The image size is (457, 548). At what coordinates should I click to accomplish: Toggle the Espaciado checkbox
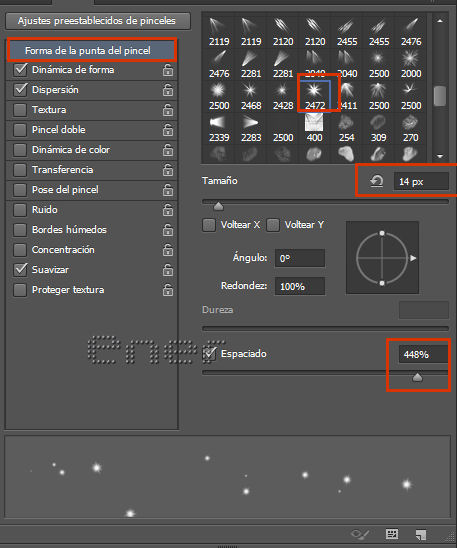209,354
